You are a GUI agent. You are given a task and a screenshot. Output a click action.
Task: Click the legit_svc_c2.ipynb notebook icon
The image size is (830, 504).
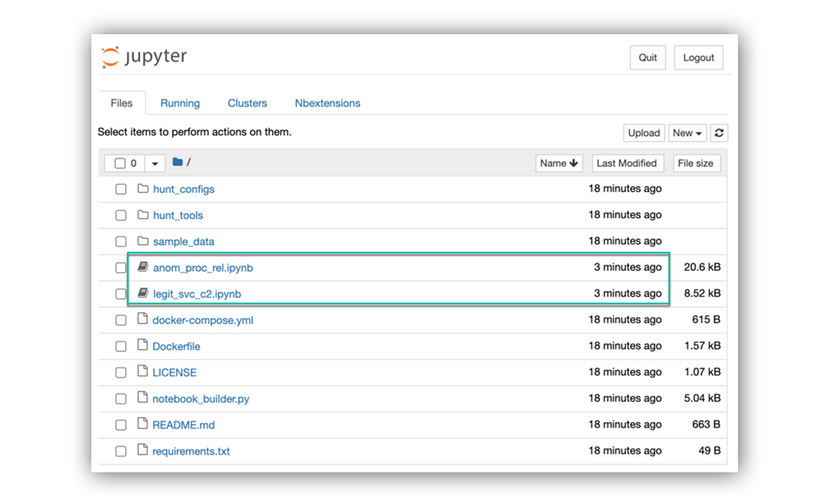point(143,294)
